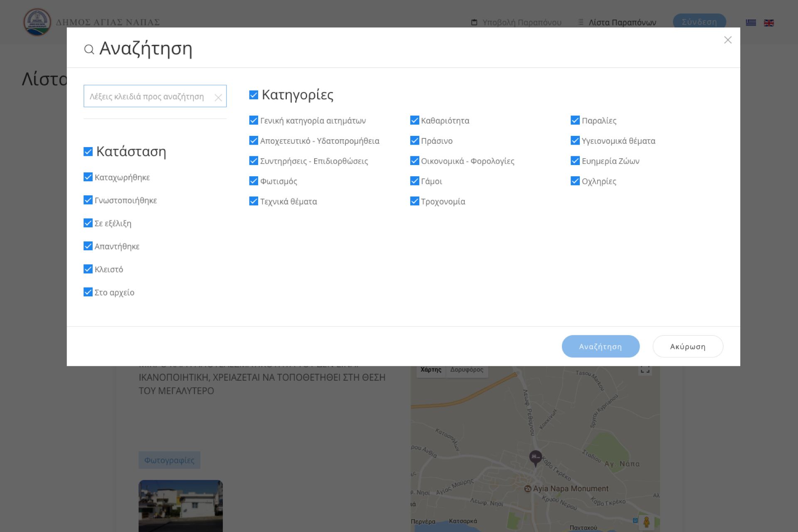Click the map fullscreen icon
798x532 pixels.
pyautogui.click(x=645, y=369)
